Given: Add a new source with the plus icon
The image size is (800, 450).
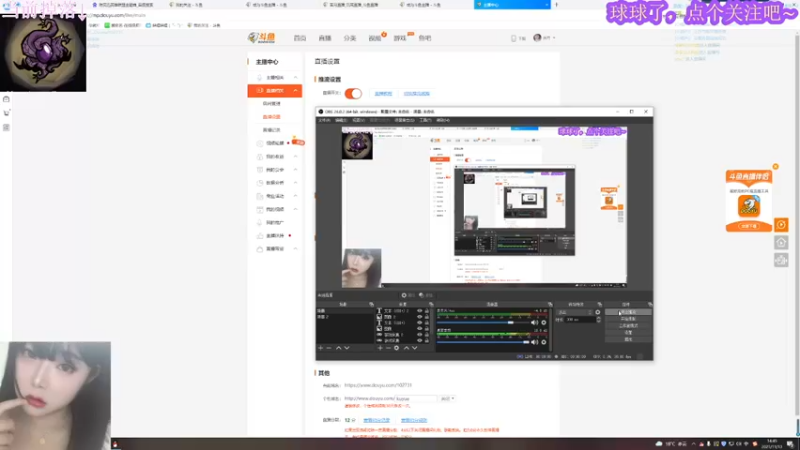Looking at the screenshot, I should tap(380, 348).
